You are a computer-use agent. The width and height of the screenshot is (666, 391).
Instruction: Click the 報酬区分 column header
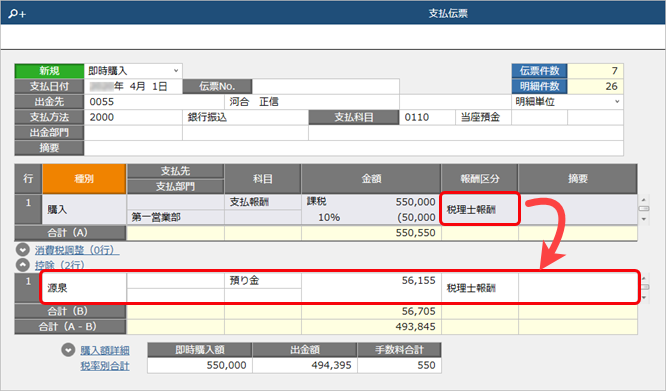(480, 179)
